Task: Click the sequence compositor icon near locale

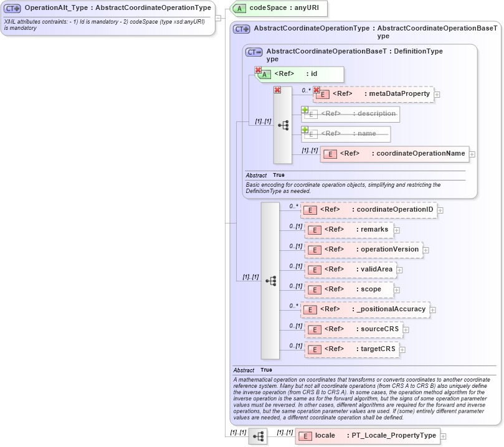Action: pyautogui.click(x=258, y=435)
